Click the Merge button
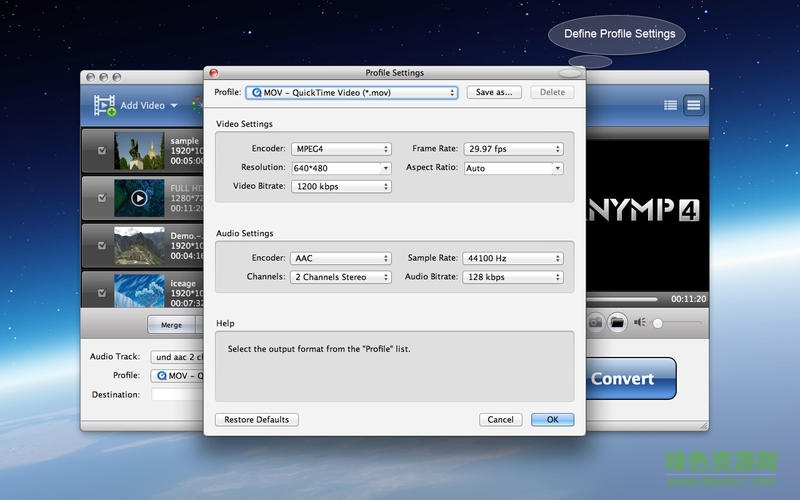800x500 pixels. pos(171,325)
